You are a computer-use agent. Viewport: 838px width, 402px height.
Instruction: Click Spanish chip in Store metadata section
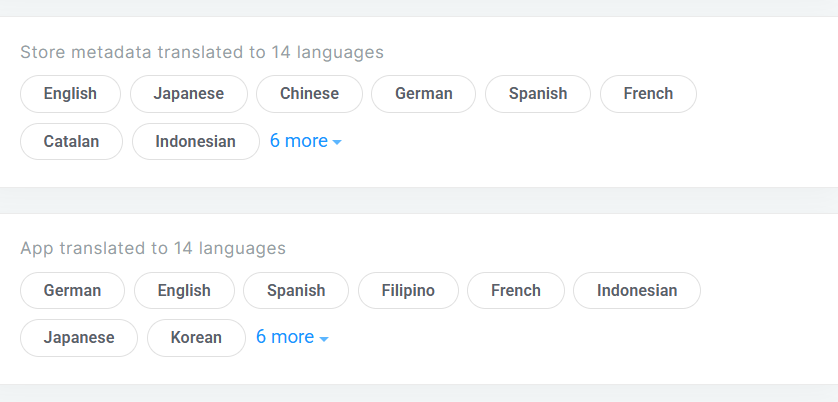(x=537, y=94)
